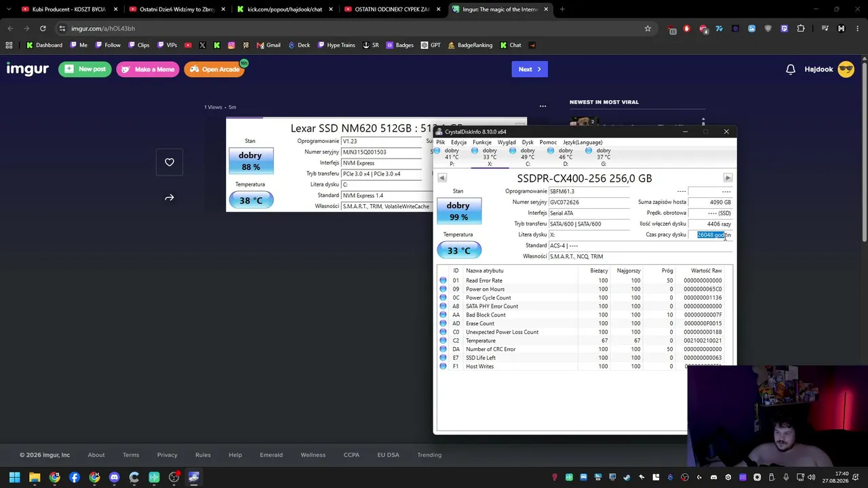Open Facebook from the taskbar
Screen dimensions: 868x488
(75, 477)
